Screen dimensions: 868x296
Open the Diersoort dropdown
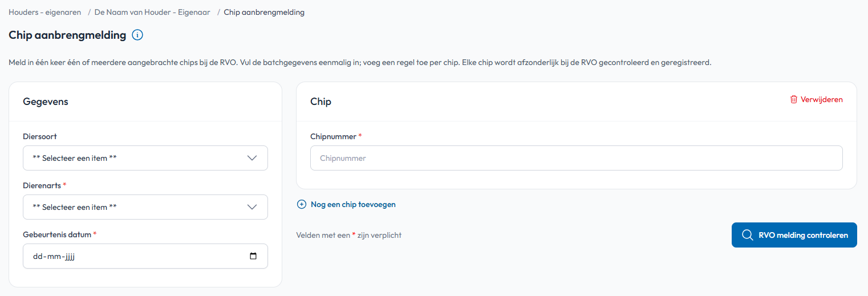[145, 158]
